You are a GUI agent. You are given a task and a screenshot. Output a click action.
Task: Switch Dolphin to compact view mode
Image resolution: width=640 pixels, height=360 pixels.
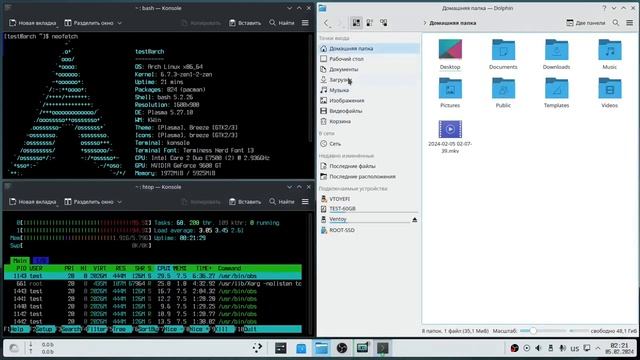(x=370, y=23)
